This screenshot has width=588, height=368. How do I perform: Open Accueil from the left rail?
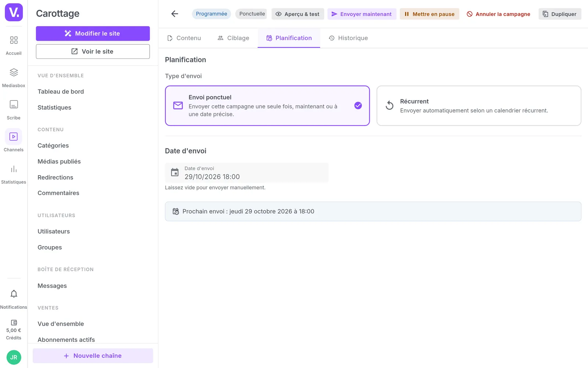14,45
